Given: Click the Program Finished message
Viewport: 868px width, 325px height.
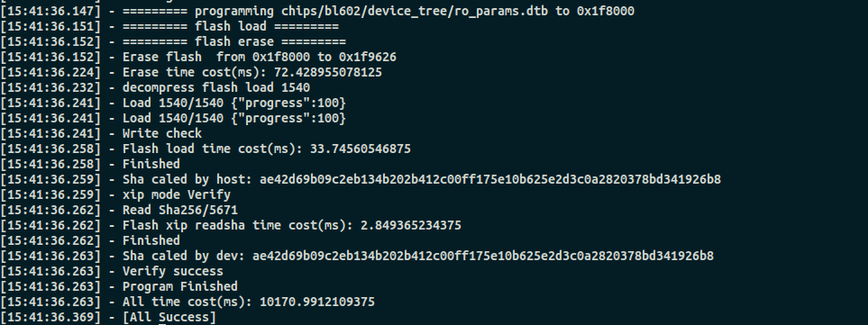Looking at the screenshot, I should coord(180,286).
